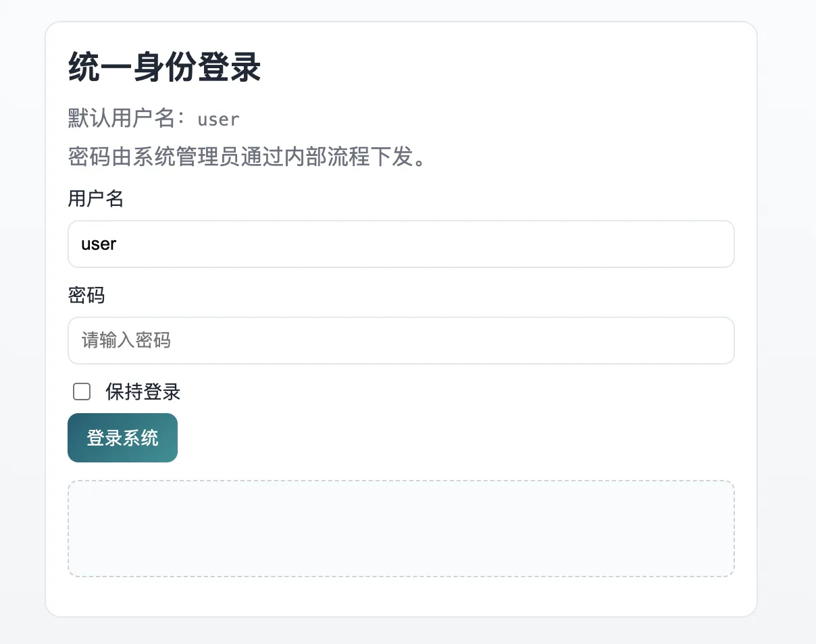Click the word 登录 in the heading
Screen dimensions: 816x644
point(229,68)
